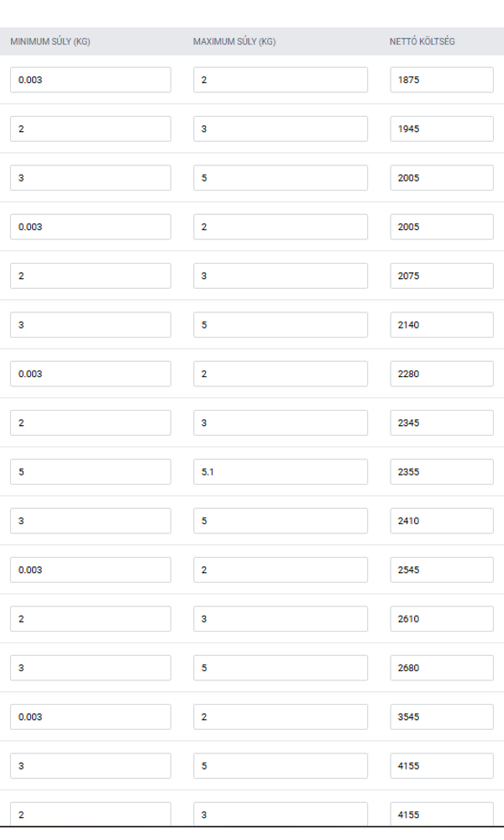Screen dimensions: 504x840
Task: Click the net cost field showing 1875
Action: (441, 80)
